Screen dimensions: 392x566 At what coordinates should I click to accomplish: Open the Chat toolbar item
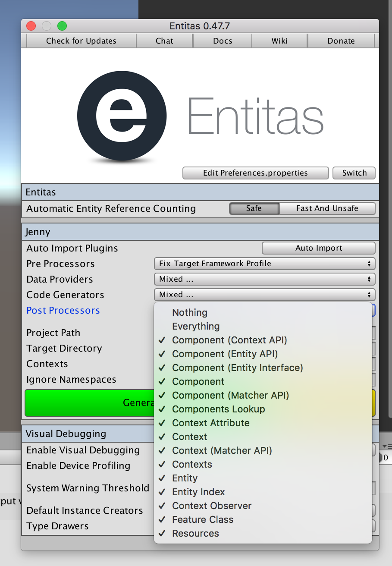[164, 41]
